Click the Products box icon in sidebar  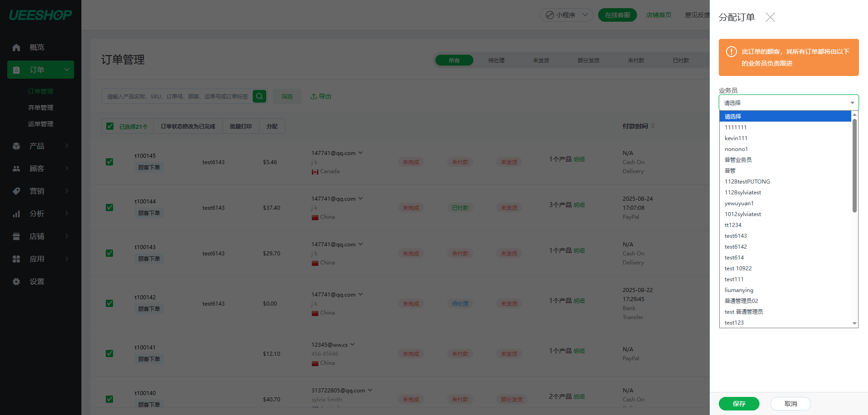coord(17,146)
